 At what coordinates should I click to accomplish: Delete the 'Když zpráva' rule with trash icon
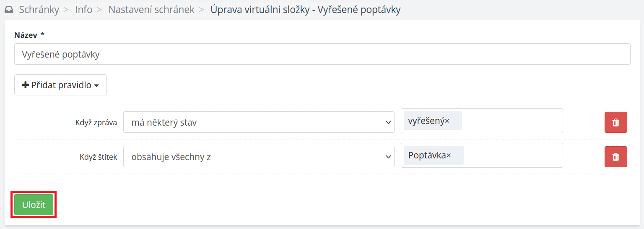click(615, 122)
